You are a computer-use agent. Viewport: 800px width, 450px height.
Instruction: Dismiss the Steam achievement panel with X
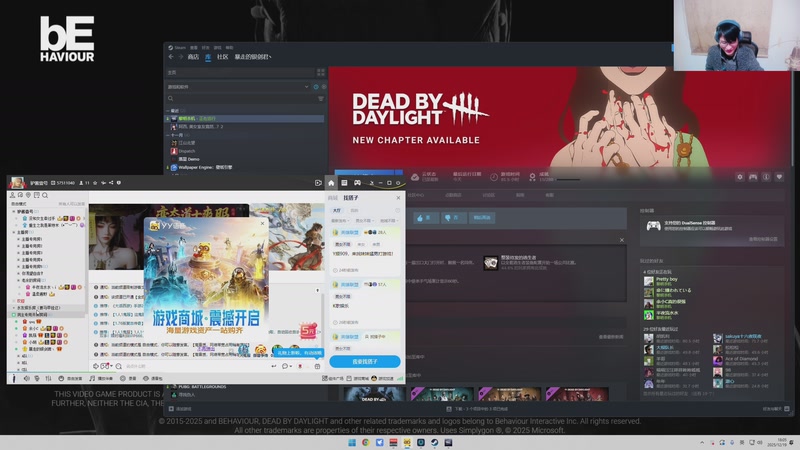pyautogui.click(x=621, y=240)
